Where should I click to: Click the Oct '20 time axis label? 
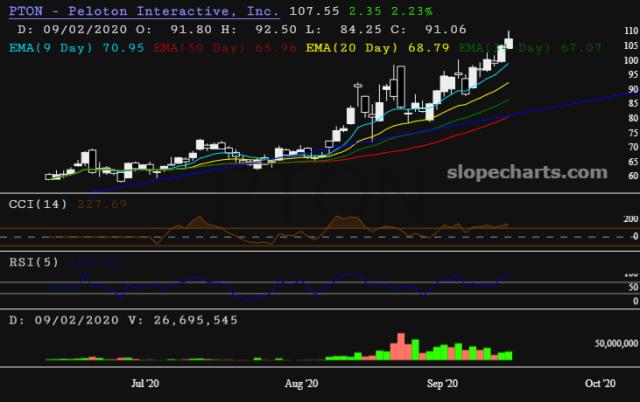[600, 383]
